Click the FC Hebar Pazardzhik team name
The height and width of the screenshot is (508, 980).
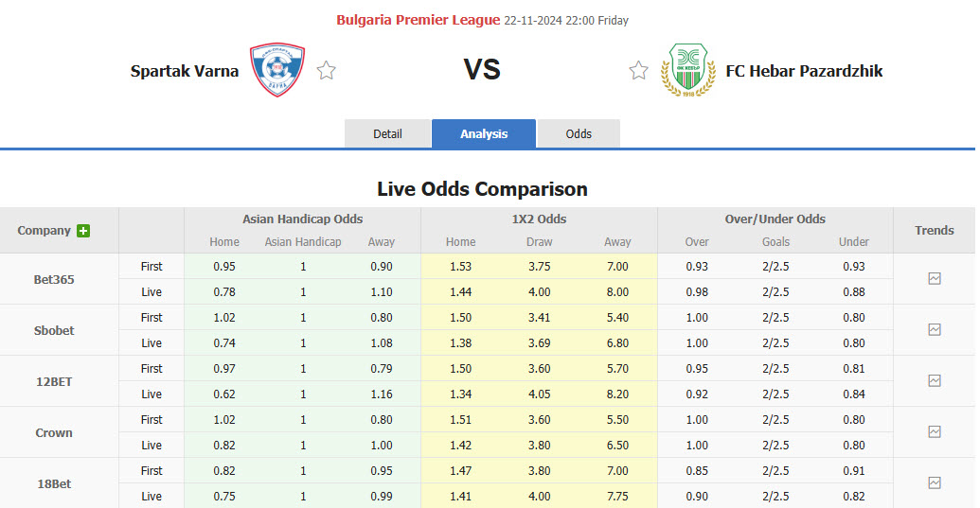coord(804,71)
